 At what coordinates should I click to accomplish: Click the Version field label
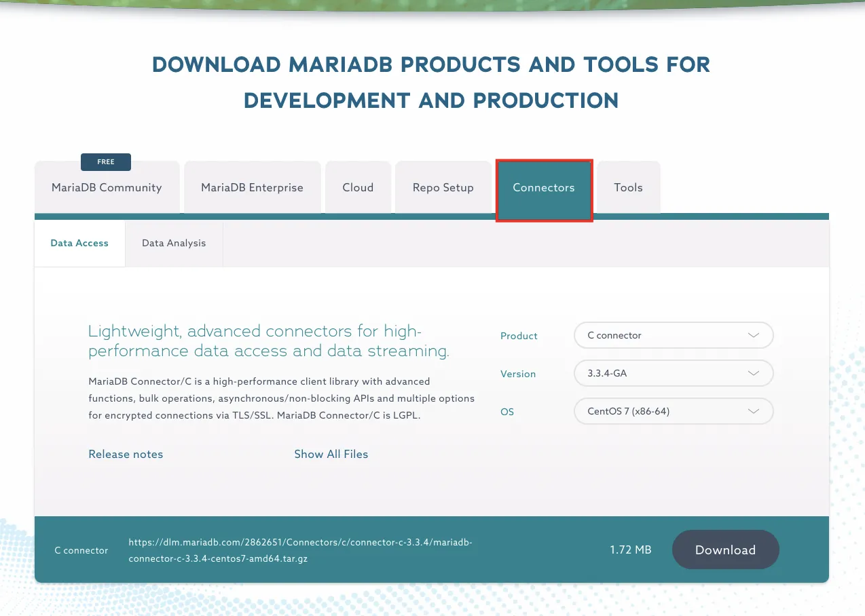point(518,374)
